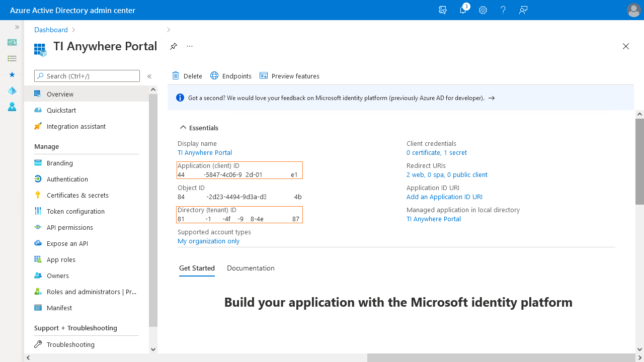
Task: Click the Troubleshooting wrench icon
Action: point(38,344)
